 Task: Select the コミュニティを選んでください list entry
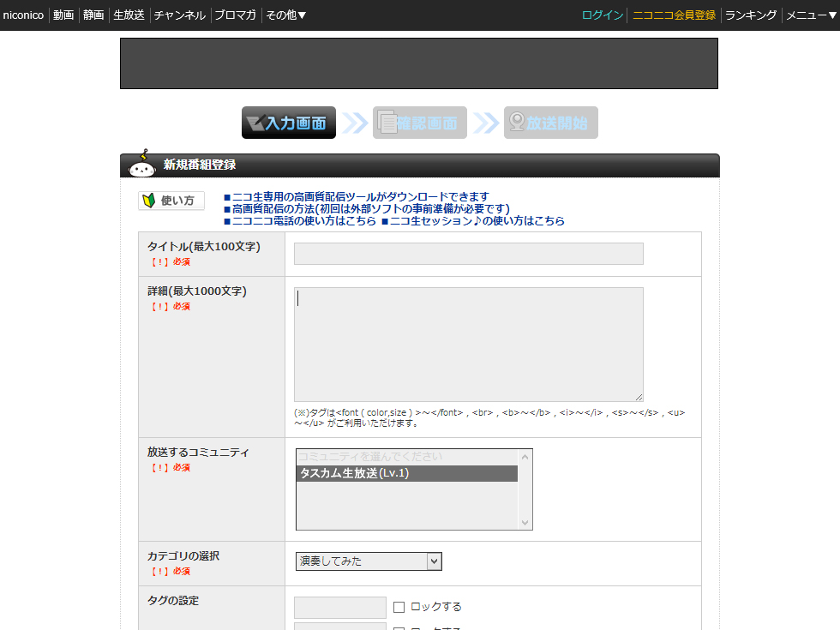[x=406, y=457]
